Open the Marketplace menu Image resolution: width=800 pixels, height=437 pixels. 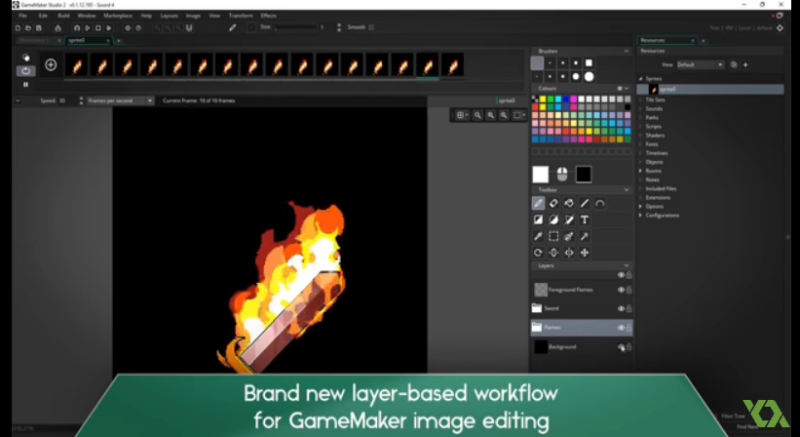coord(118,16)
